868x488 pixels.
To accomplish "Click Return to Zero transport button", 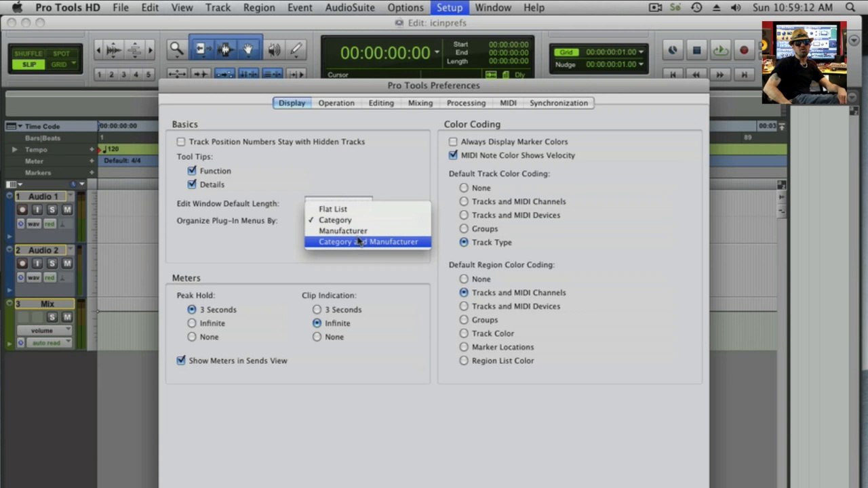I will [672, 74].
